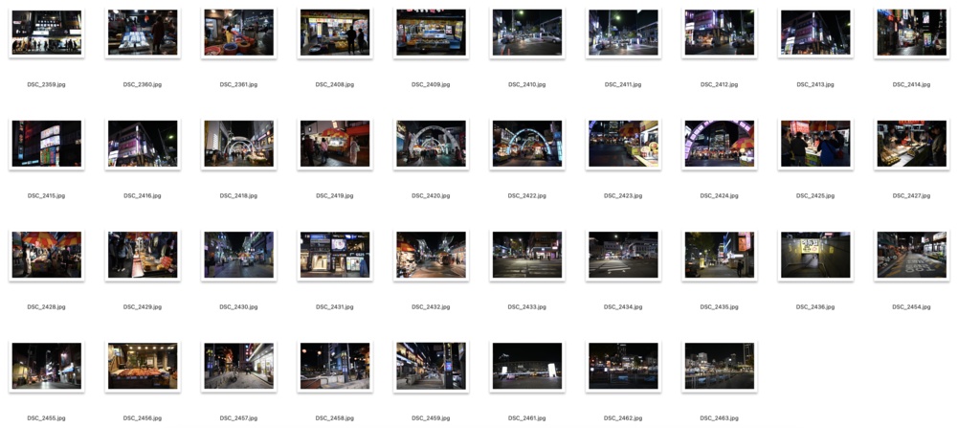Image resolution: width=980 pixels, height=428 pixels.
Task: Select the DSC_2412.jpg thumbnail
Action: coord(720,33)
